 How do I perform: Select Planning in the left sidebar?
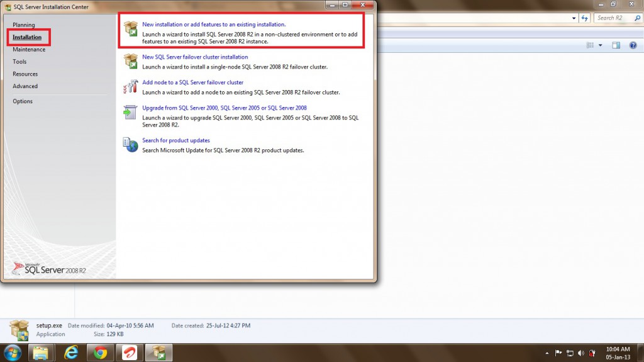[24, 25]
